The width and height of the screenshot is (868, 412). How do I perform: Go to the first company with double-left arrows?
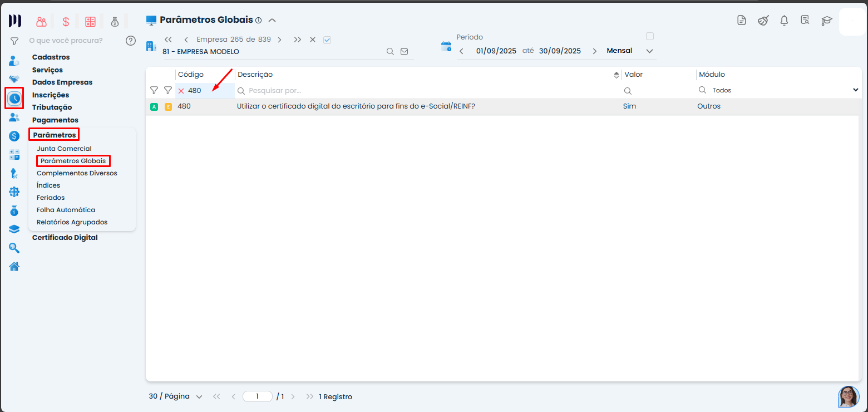coord(168,40)
